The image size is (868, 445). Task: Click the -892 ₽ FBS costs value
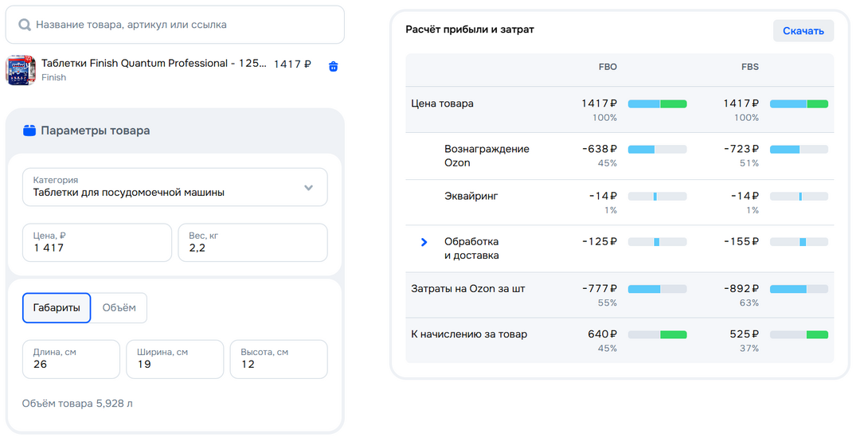coord(741,288)
